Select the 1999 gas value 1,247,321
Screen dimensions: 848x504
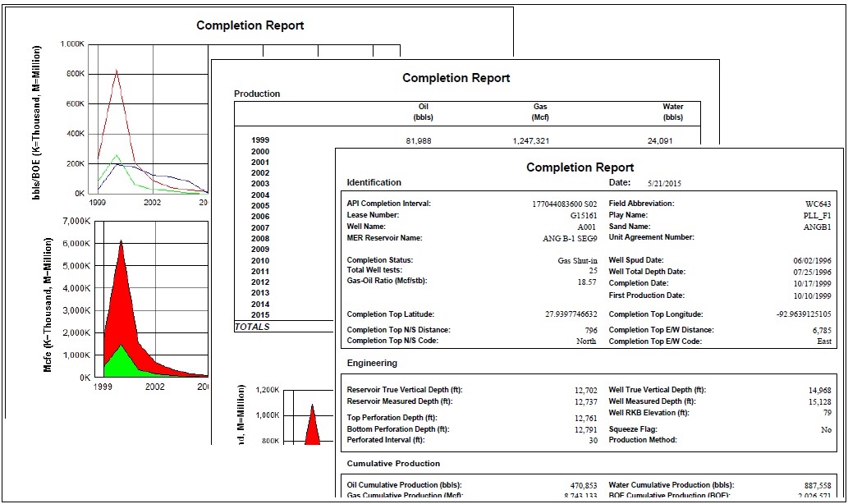click(x=531, y=141)
